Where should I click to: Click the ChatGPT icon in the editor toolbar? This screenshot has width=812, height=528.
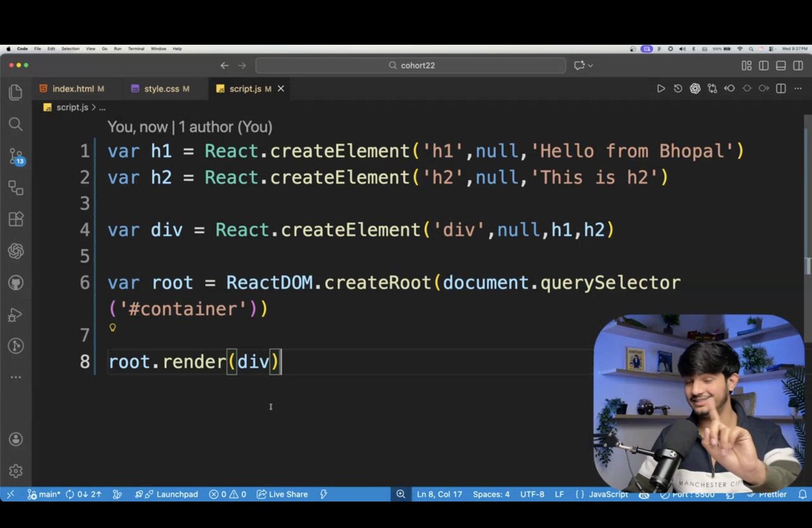695,89
